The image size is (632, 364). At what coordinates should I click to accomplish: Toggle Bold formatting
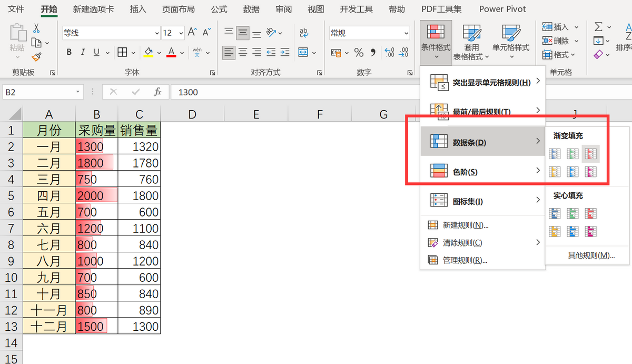pyautogui.click(x=69, y=52)
